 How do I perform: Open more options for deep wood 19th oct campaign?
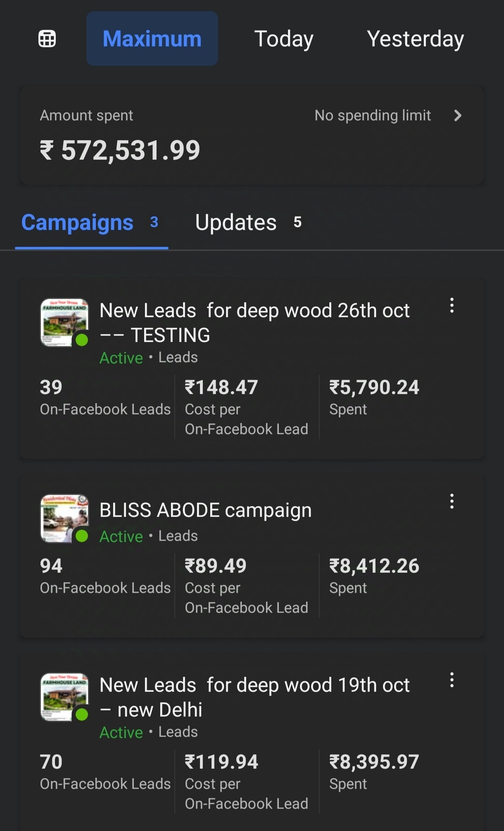452,680
